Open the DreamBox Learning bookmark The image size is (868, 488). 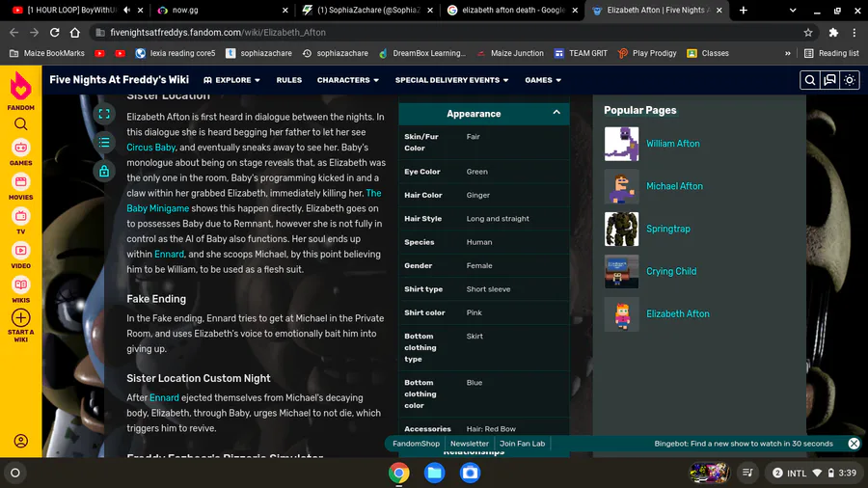tap(421, 54)
